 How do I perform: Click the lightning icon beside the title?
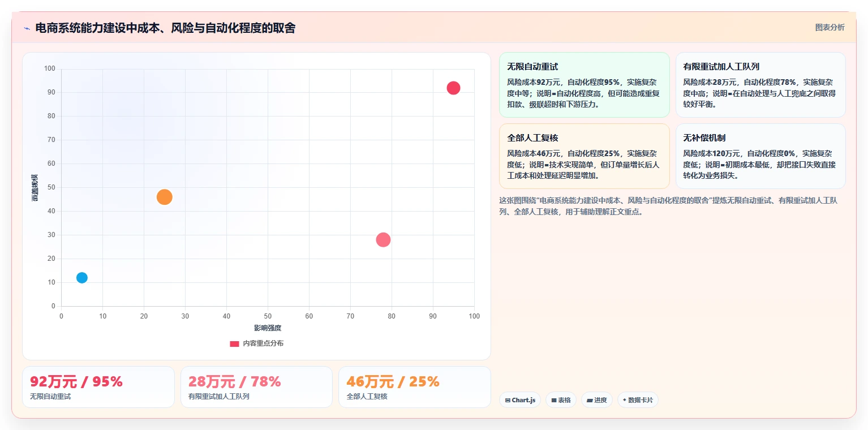pyautogui.click(x=27, y=28)
